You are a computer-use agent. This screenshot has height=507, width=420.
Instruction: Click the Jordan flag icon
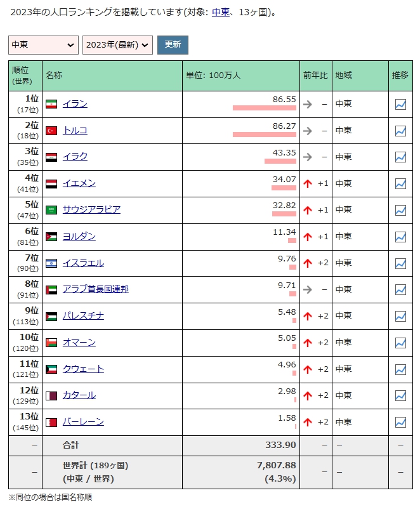point(51,237)
